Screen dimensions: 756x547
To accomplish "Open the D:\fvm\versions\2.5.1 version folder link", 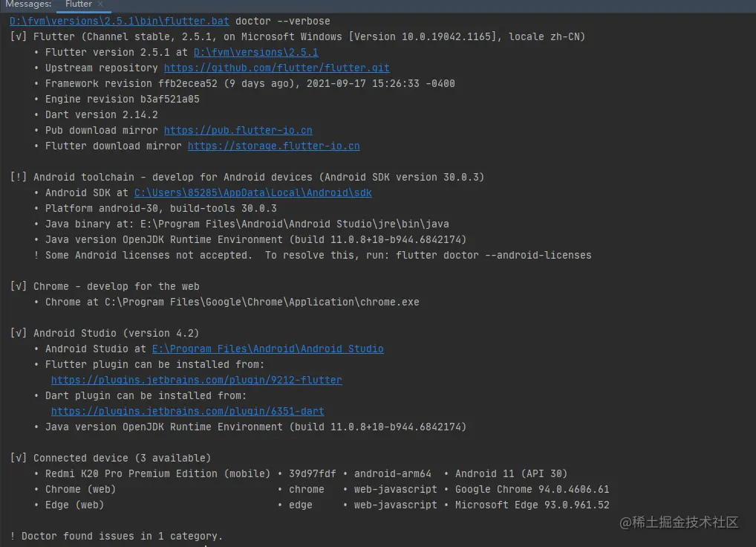I will tap(256, 52).
